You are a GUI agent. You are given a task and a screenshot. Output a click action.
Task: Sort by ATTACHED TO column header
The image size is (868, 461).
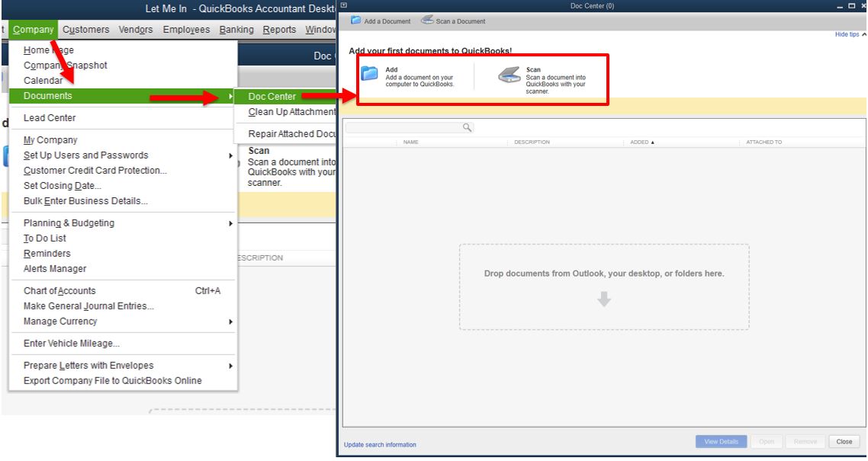pos(764,142)
